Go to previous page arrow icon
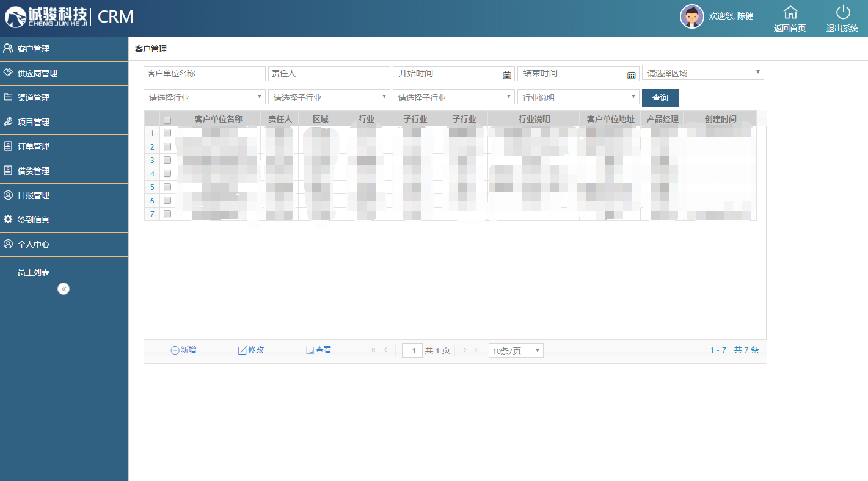The height and width of the screenshot is (481, 868). (x=385, y=350)
